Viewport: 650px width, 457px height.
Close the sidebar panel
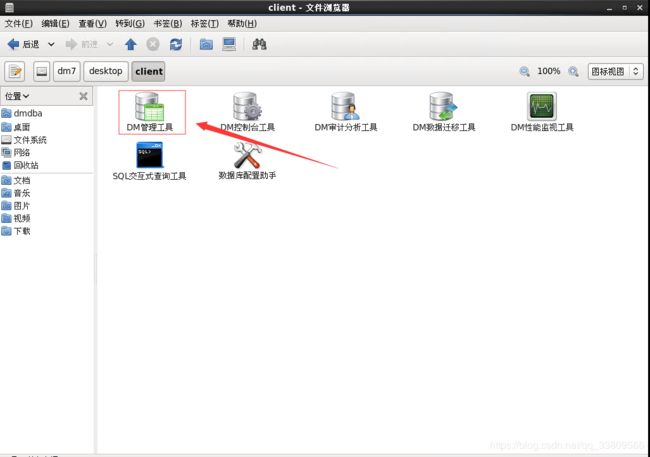coord(83,96)
